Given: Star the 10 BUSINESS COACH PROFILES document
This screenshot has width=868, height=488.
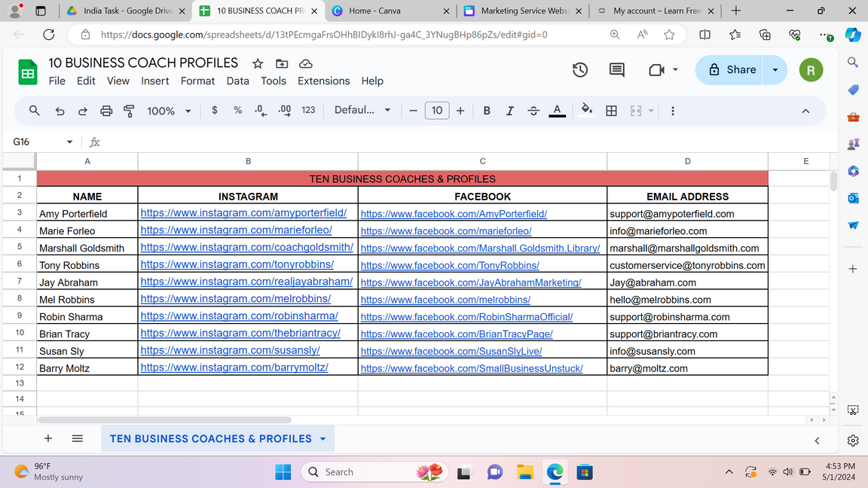Looking at the screenshot, I should (258, 63).
